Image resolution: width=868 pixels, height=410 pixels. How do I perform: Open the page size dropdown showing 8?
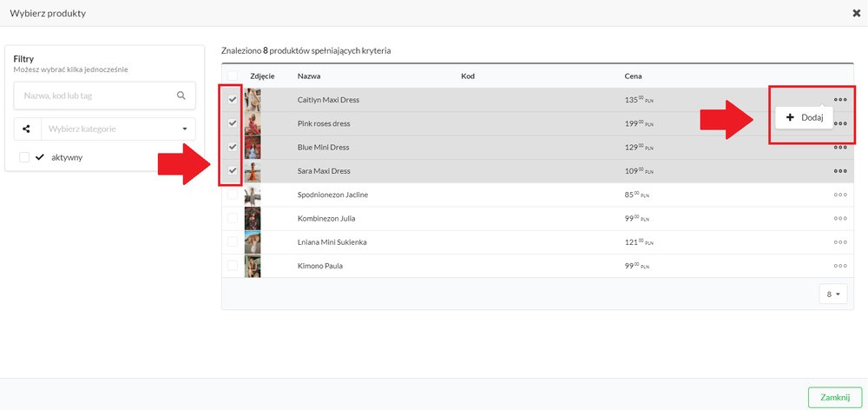point(833,294)
